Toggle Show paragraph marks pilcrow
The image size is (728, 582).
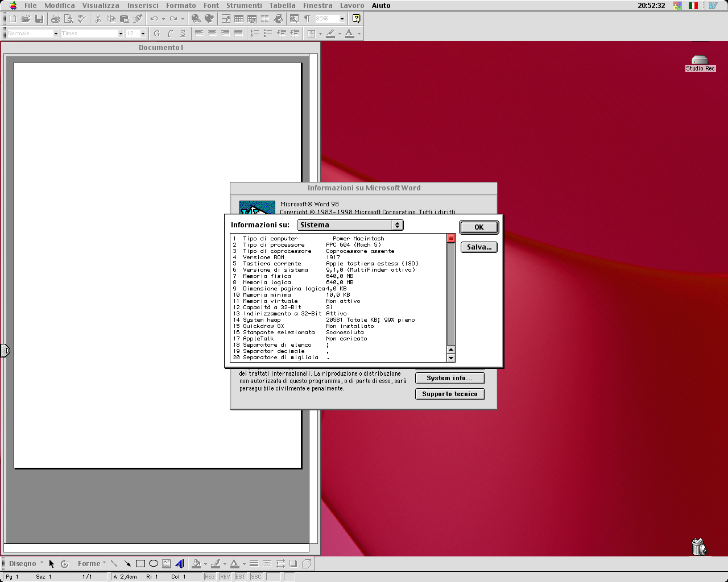(x=307, y=19)
